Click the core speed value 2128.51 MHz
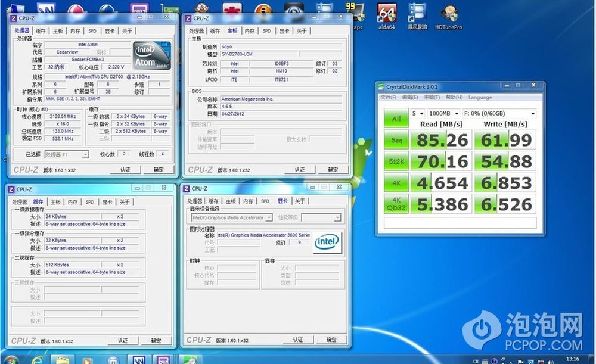 click(63, 116)
